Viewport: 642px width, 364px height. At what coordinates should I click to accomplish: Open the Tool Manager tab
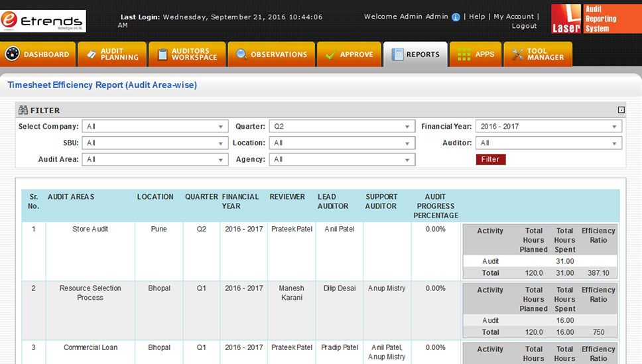click(x=538, y=54)
